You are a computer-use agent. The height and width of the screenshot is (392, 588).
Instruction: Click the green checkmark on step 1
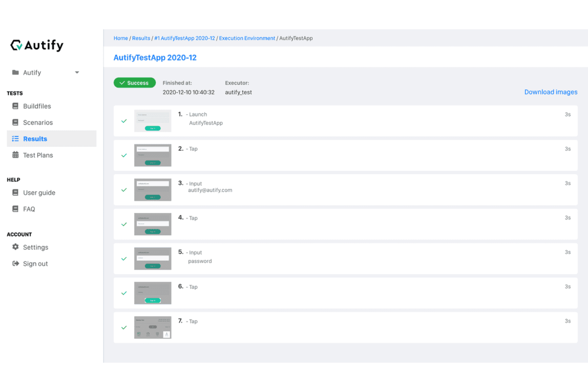tap(124, 121)
